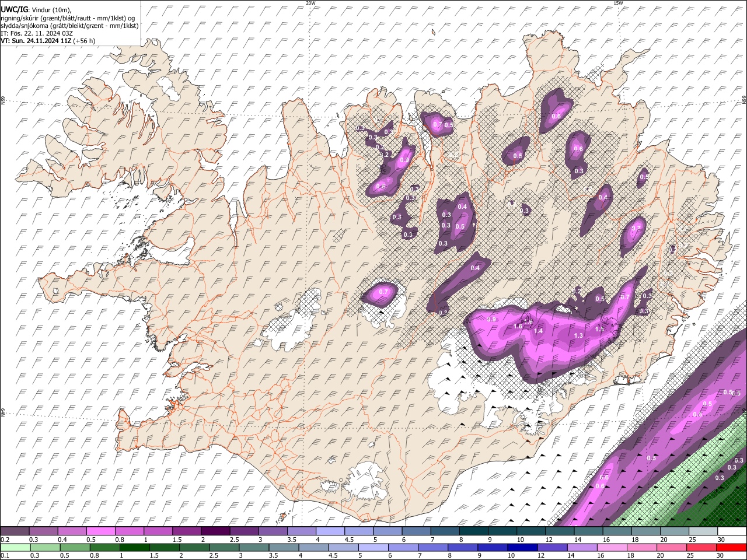Click the 'UWC/IG: Vindur (10m)' title line

35,10
